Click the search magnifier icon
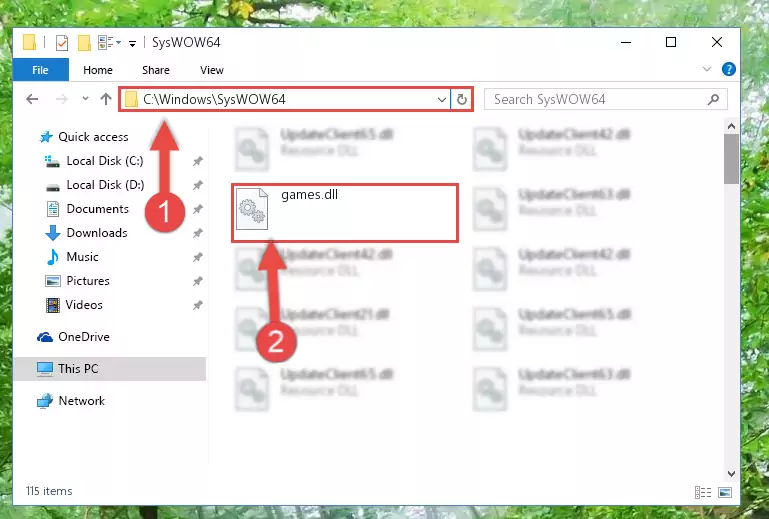 coord(713,100)
